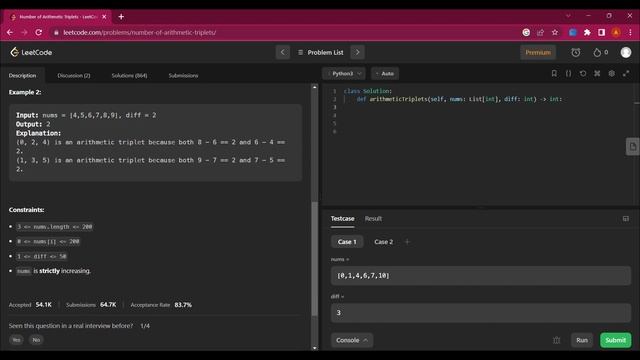Select Case 1 test case
The height and width of the screenshot is (360, 640).
pyautogui.click(x=347, y=242)
